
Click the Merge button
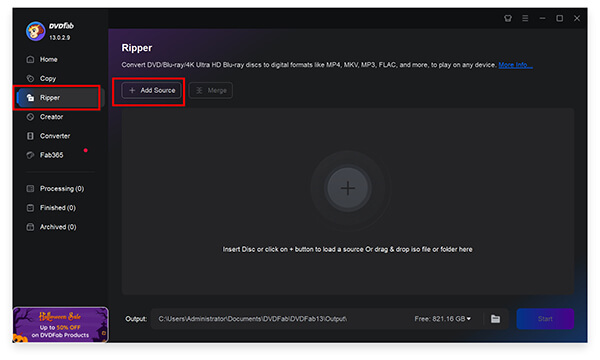coord(211,90)
